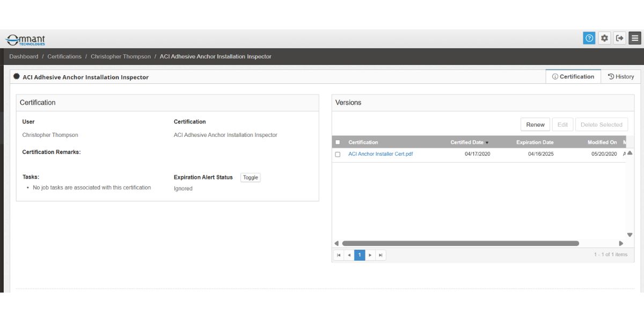Switch to the History tab
This screenshot has width=644, height=322.
pos(621,77)
